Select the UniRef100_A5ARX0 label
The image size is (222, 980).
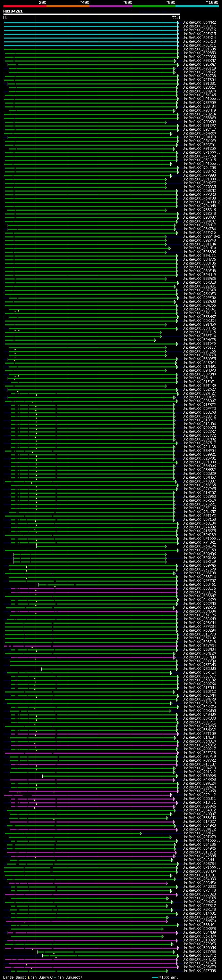click(199, 133)
